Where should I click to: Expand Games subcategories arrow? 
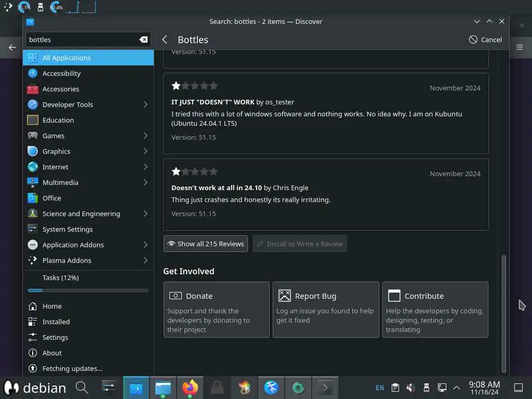click(145, 136)
